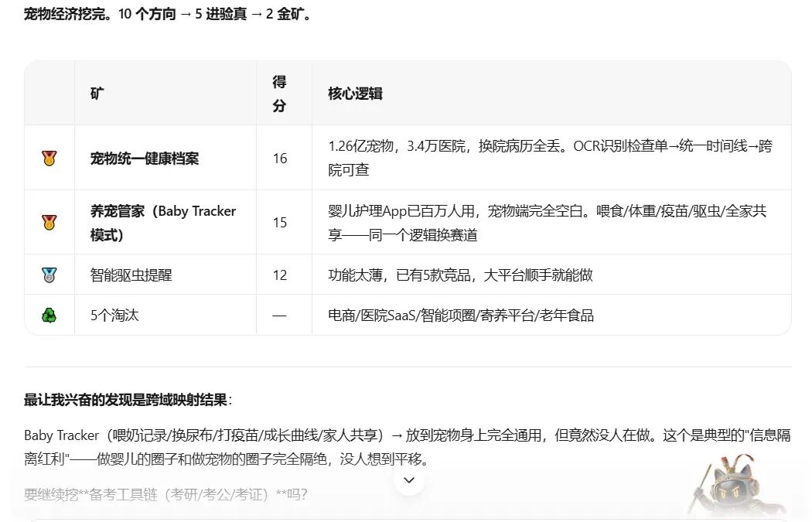Click the heading line 宠物经济挖完。10 个方向
The image size is (812, 522).
point(169,14)
